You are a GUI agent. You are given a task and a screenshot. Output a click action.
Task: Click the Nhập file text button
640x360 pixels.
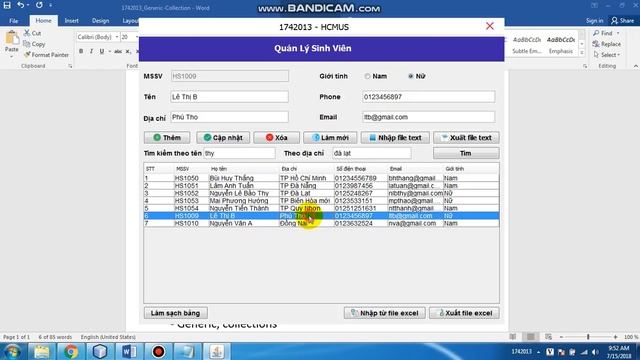(395, 138)
